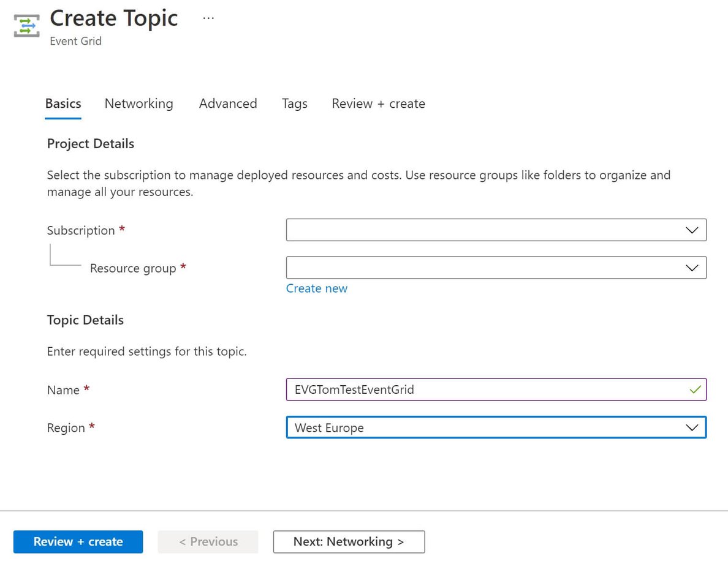Click the Resource group field label

pos(133,268)
